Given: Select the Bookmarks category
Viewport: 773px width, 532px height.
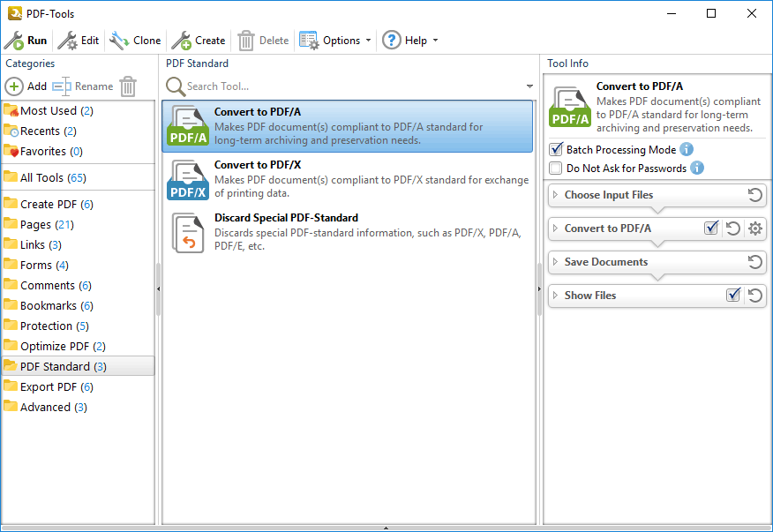Looking at the screenshot, I should [x=78, y=305].
